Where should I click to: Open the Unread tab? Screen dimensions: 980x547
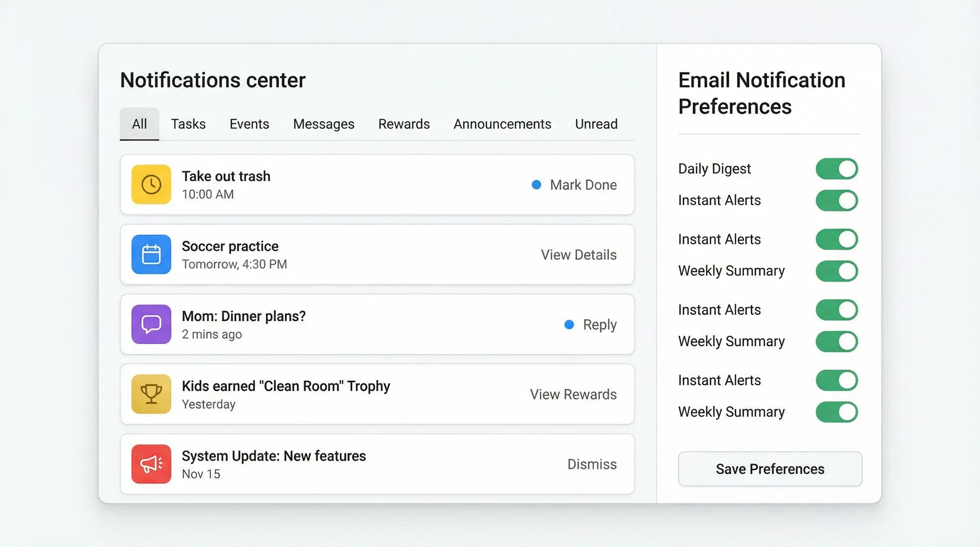tap(596, 123)
